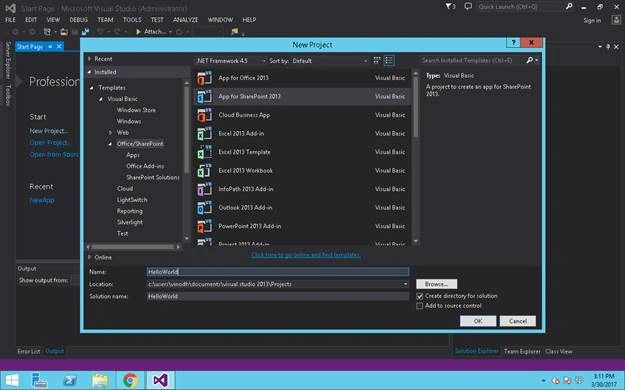The image size is (625, 390).
Task: Open File Explorer from the taskbar
Action: pos(100,380)
